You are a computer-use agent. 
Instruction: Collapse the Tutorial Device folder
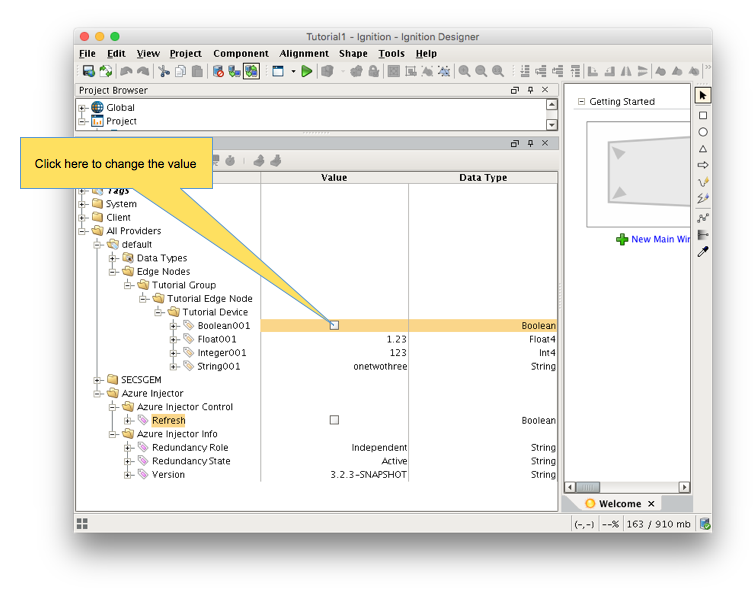pos(159,312)
